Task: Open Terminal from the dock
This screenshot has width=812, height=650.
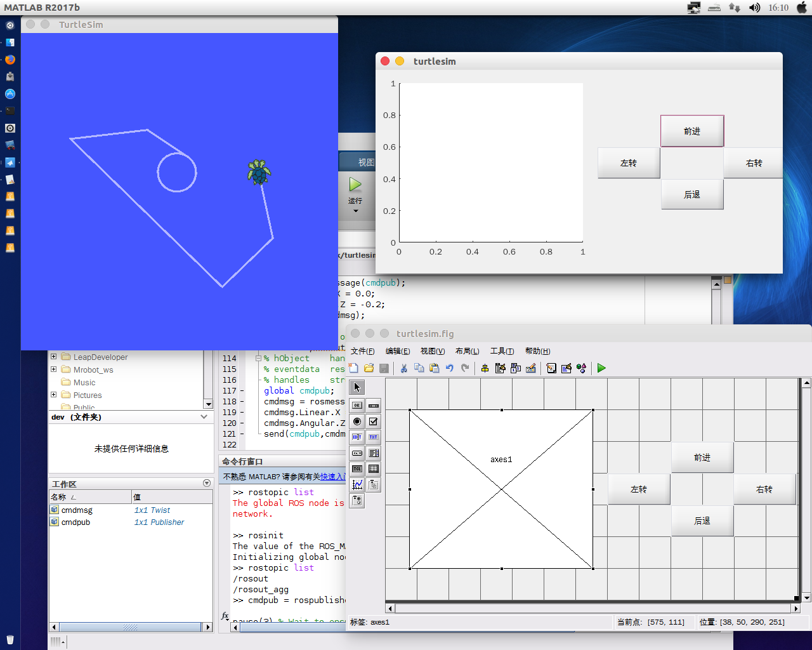Action: click(10, 111)
